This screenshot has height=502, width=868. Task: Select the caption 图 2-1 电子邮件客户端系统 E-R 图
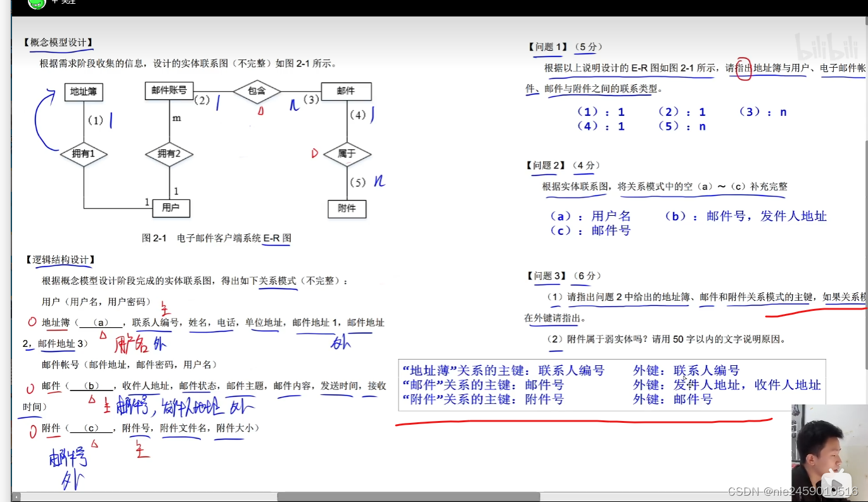coord(217,239)
